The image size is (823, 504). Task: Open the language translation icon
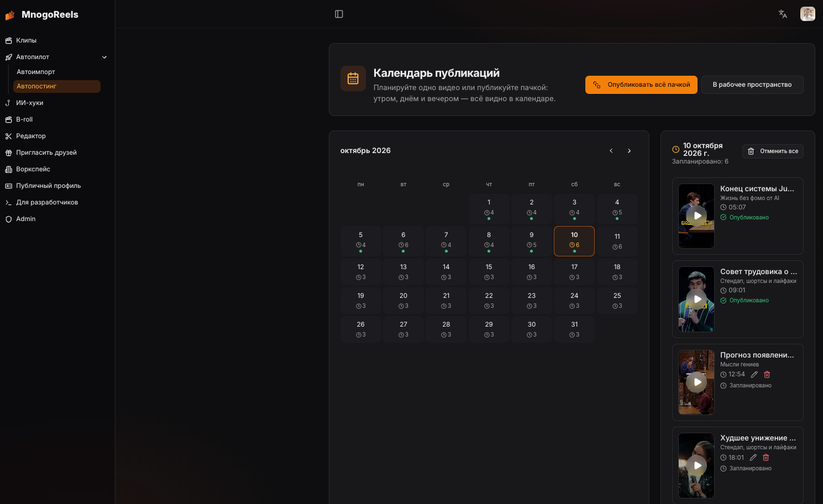click(x=783, y=14)
